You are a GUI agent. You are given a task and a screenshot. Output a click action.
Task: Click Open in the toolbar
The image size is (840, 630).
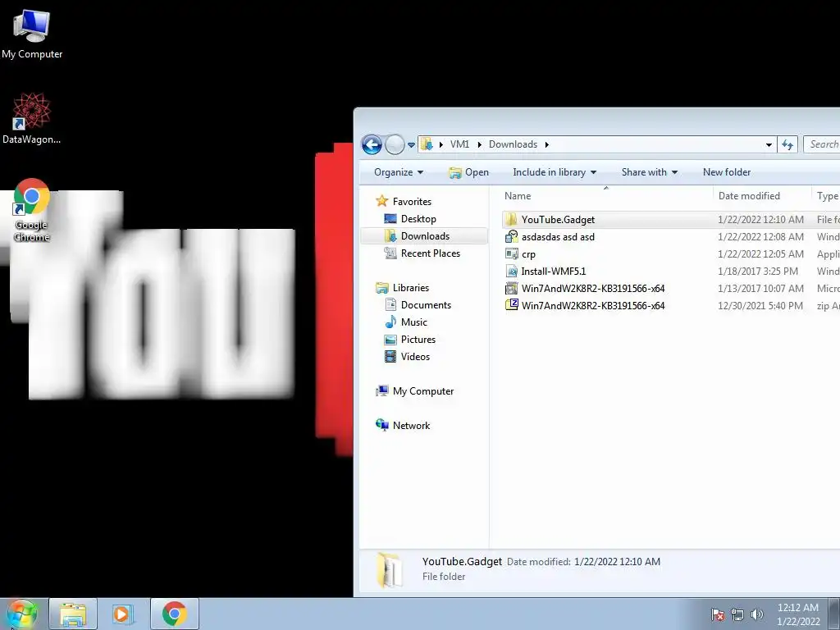click(468, 172)
